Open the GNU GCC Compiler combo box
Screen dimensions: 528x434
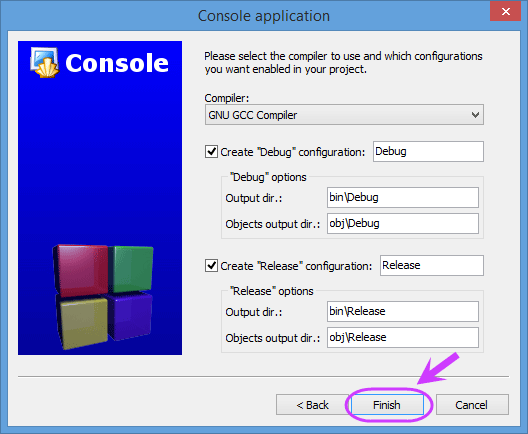(344, 115)
